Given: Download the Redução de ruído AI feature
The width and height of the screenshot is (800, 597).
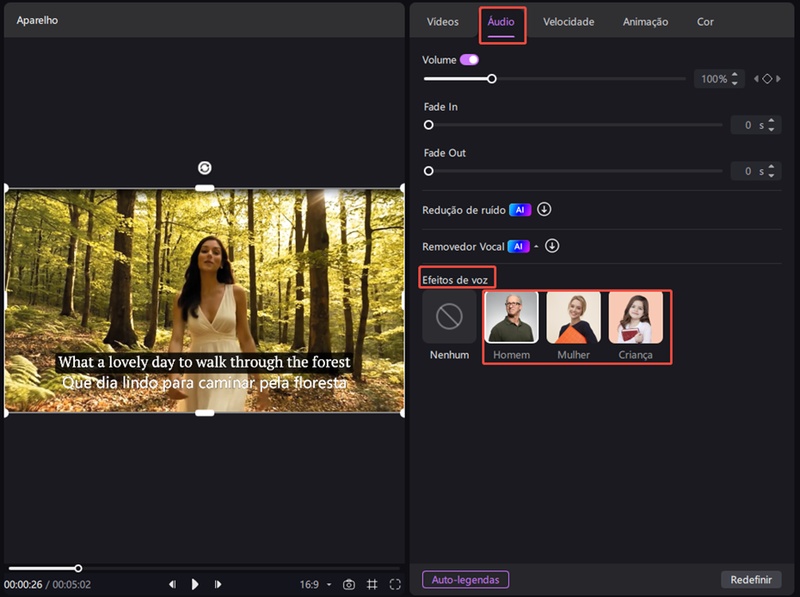Looking at the screenshot, I should [544, 210].
